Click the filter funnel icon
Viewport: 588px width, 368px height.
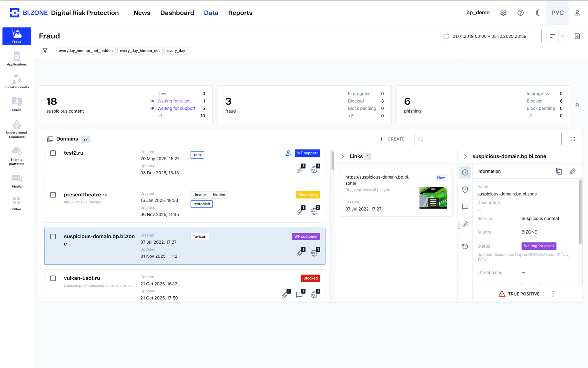pyautogui.click(x=45, y=51)
